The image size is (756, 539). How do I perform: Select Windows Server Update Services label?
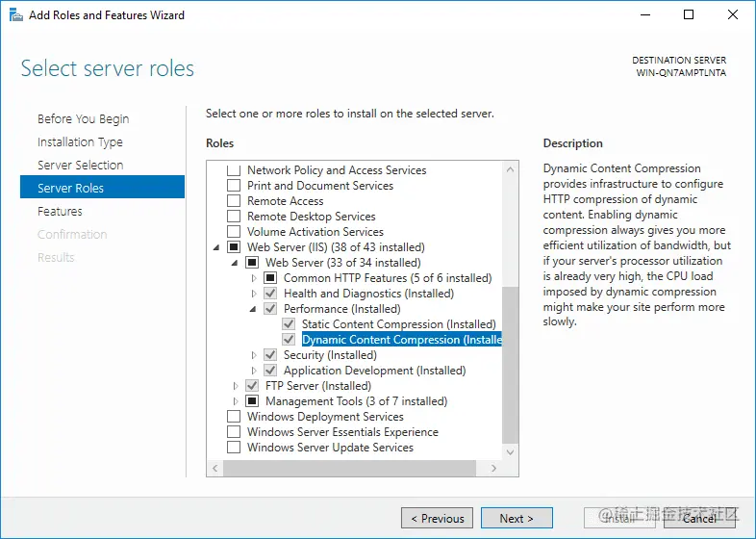click(x=330, y=448)
